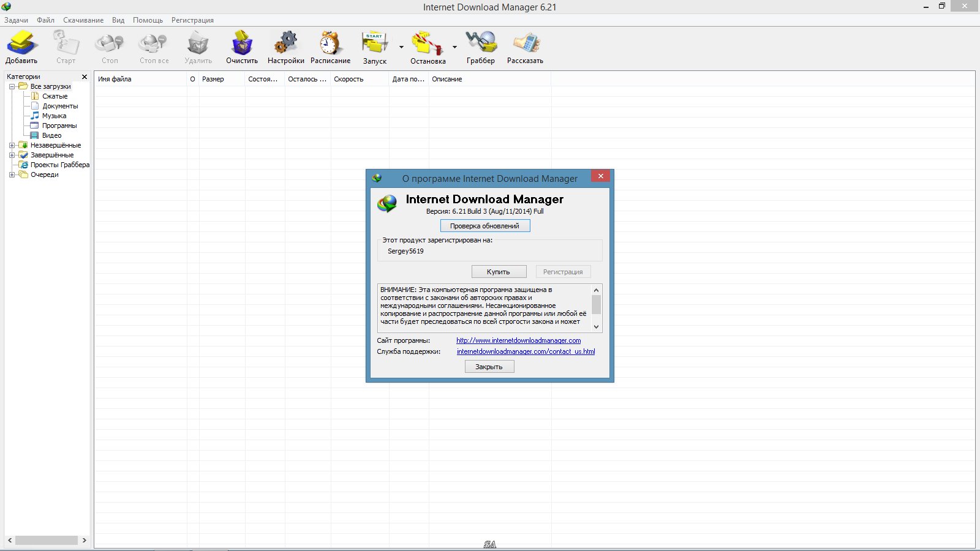Expand the Очереди tree node
The height and width of the screenshot is (551, 980).
pos(12,174)
